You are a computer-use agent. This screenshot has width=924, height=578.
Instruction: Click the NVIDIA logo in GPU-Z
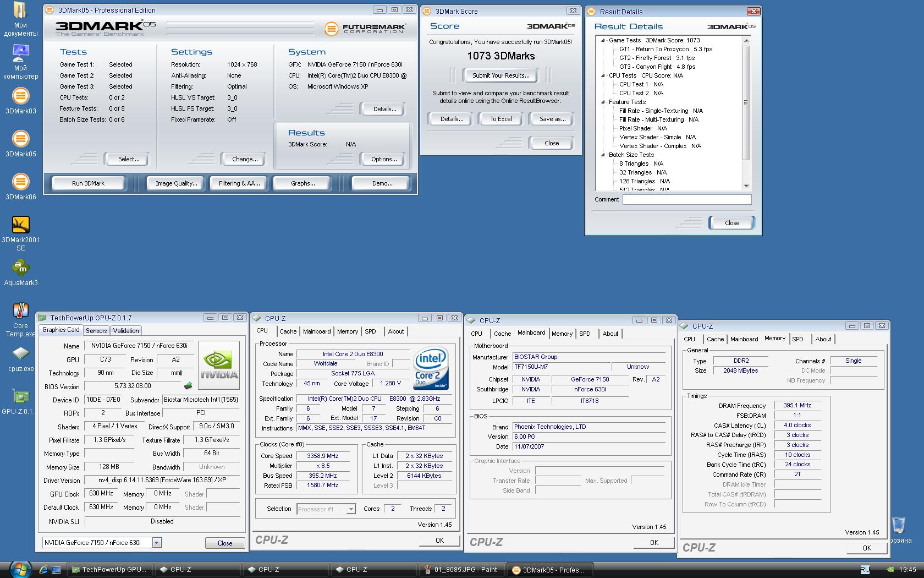tap(218, 365)
